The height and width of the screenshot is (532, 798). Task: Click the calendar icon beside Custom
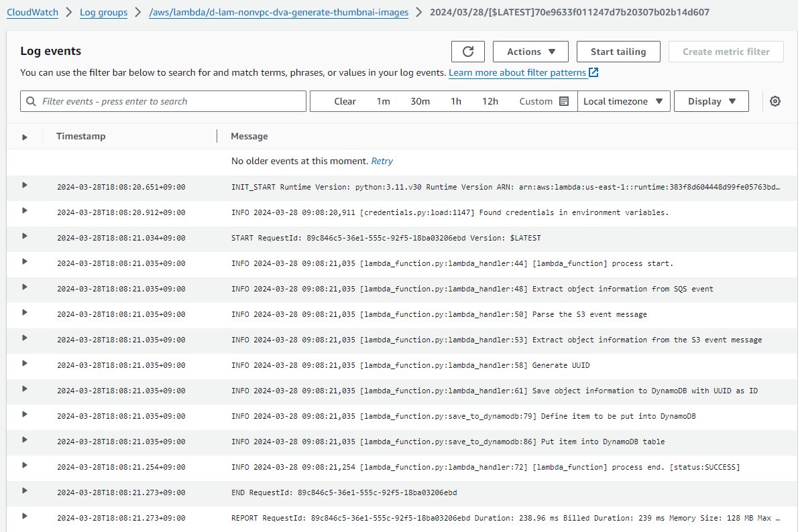coord(564,101)
